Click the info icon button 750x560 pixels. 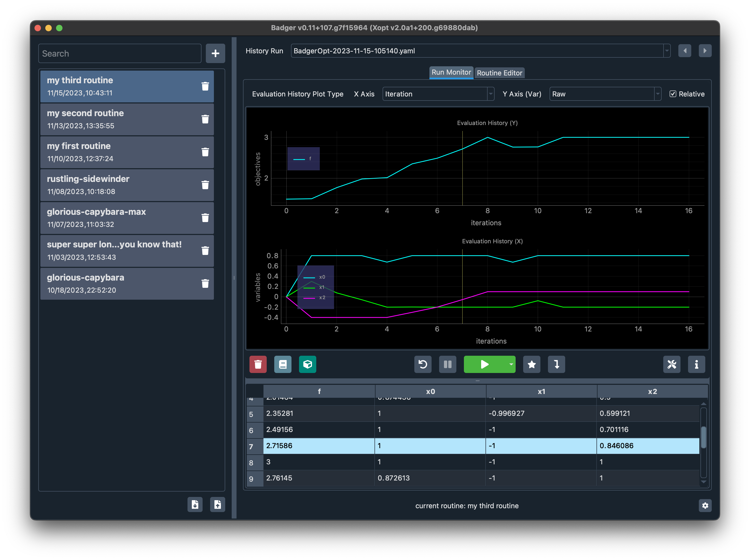(x=696, y=364)
